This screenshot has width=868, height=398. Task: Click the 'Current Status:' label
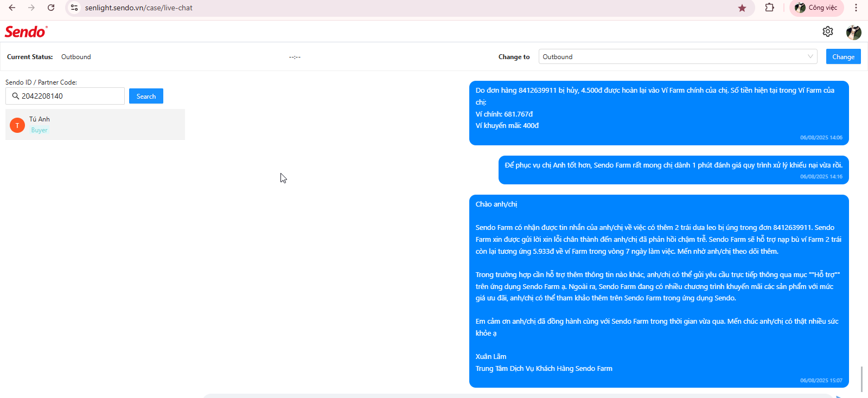(30, 57)
